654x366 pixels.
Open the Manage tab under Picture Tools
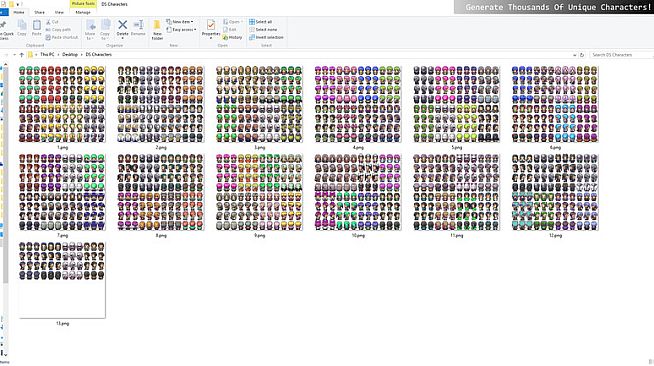tap(83, 13)
